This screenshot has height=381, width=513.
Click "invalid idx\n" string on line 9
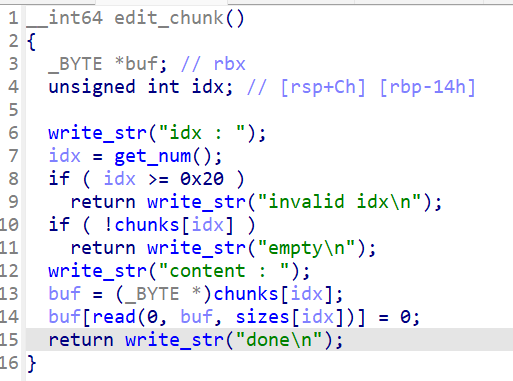point(340,202)
